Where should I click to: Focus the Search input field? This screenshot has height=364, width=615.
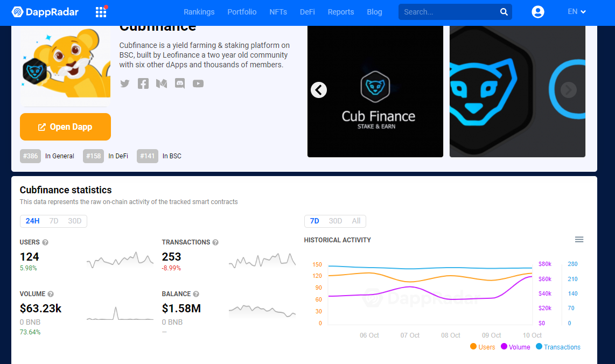point(449,12)
